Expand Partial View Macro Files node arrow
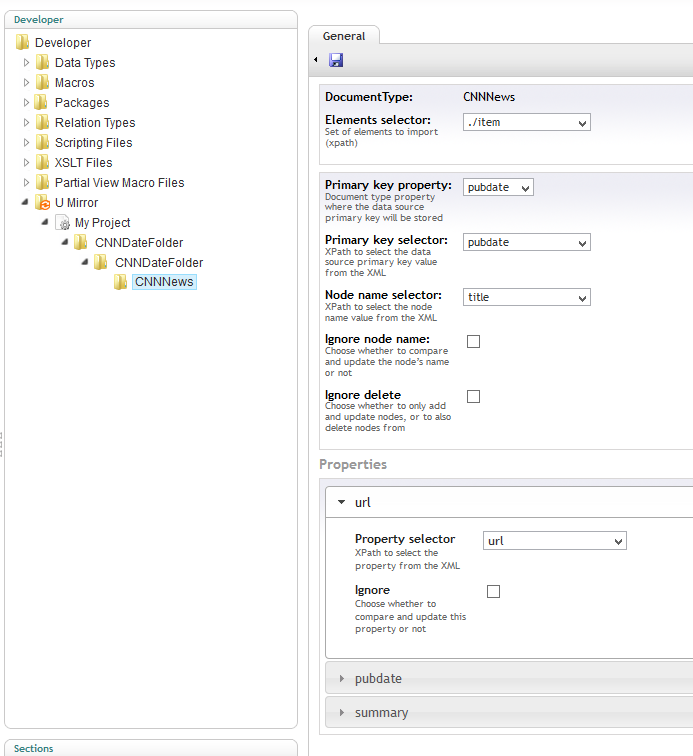 click(x=27, y=183)
